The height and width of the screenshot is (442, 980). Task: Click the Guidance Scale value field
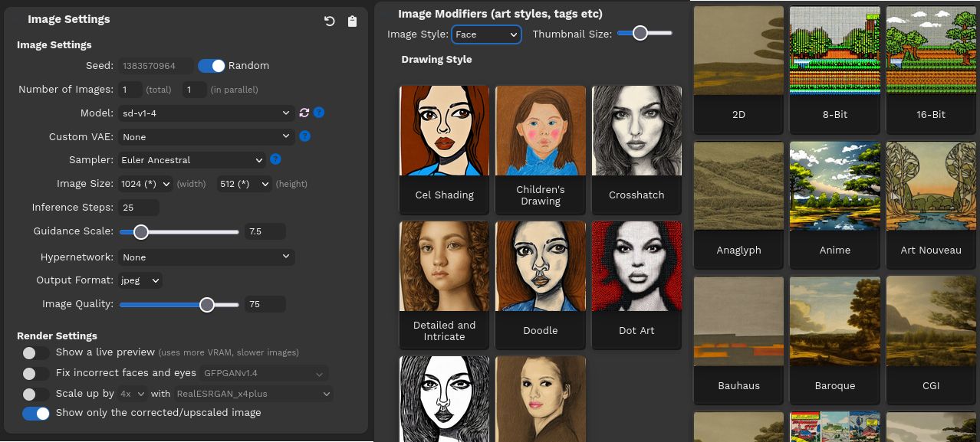pos(265,231)
